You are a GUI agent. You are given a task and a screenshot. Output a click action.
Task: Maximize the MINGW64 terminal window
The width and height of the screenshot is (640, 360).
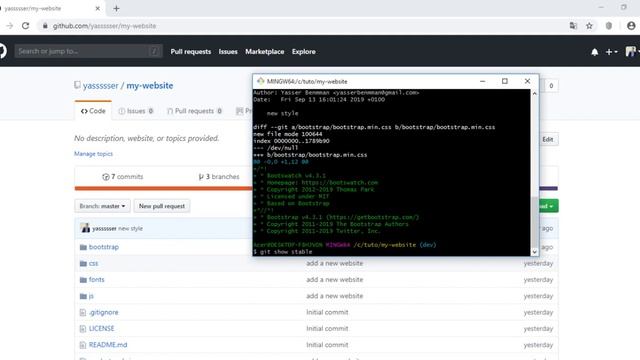505,81
